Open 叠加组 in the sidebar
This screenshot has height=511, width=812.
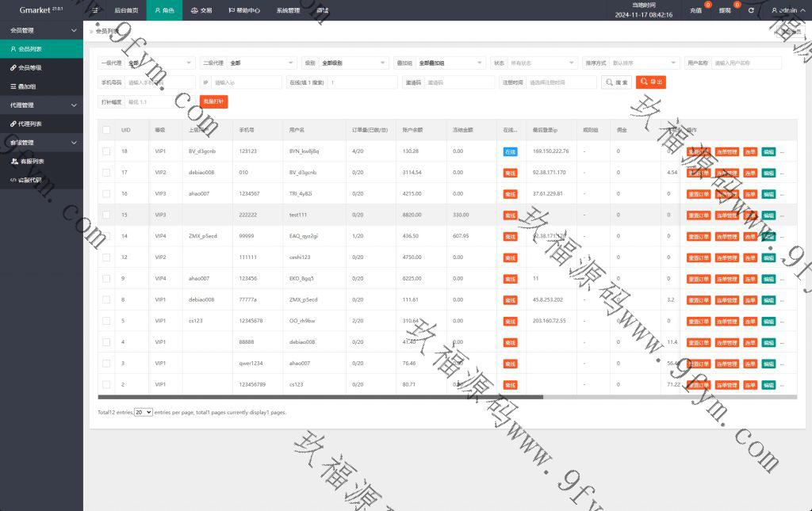(x=27, y=86)
